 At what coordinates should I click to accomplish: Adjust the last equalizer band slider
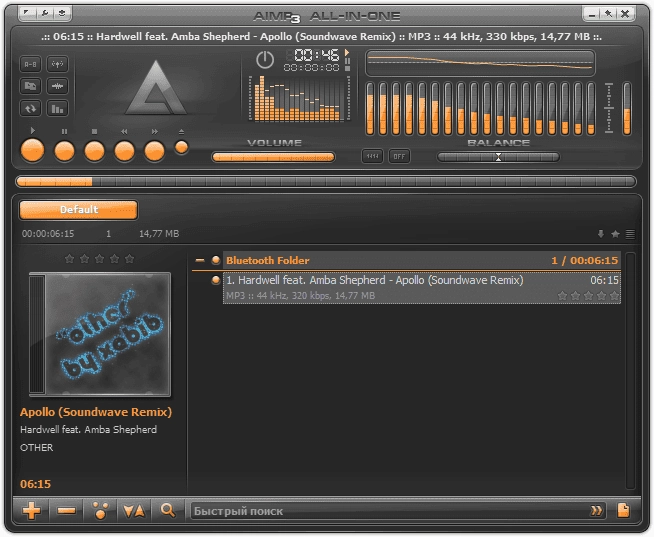[591, 109]
